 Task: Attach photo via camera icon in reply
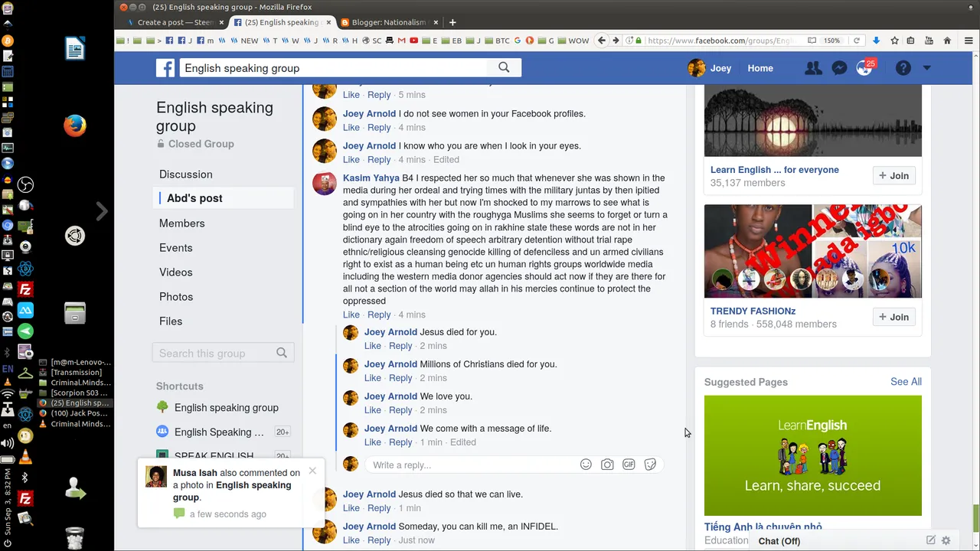pos(607,465)
